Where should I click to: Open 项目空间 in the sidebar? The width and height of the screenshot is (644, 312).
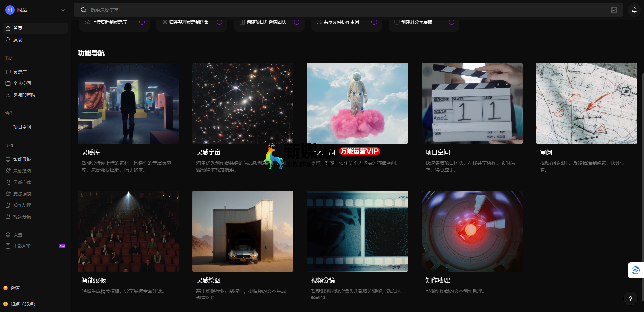click(35, 127)
